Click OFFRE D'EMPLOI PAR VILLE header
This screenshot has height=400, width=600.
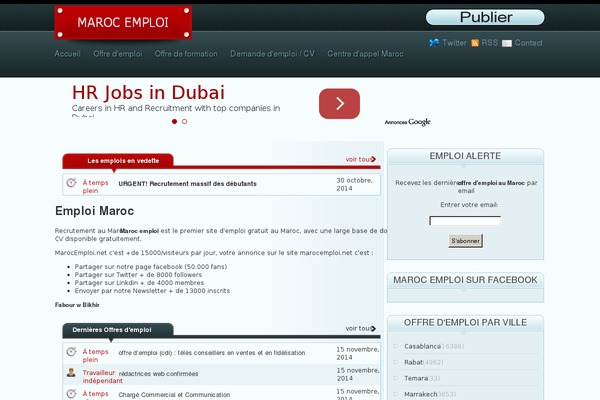tap(465, 322)
